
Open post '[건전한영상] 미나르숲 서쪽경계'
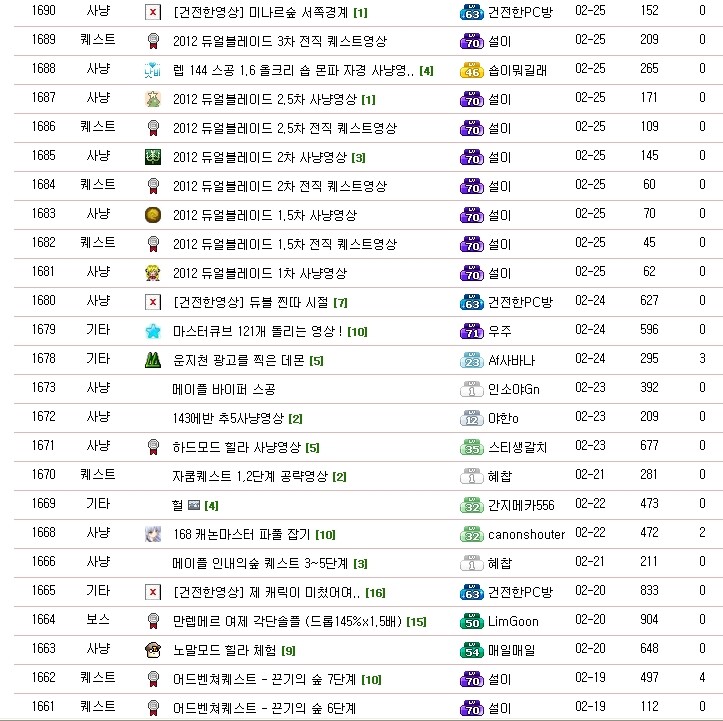click(261, 12)
